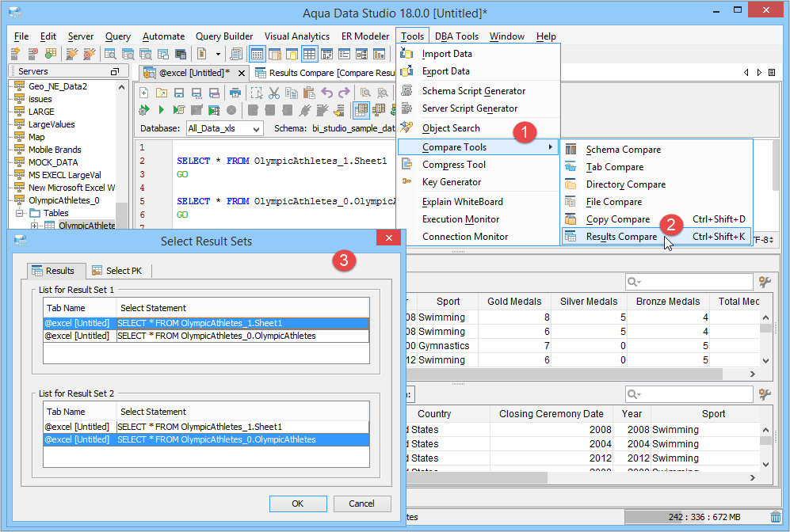This screenshot has height=532, width=790.
Task: Click the Redo arrow icon
Action: click(344, 93)
